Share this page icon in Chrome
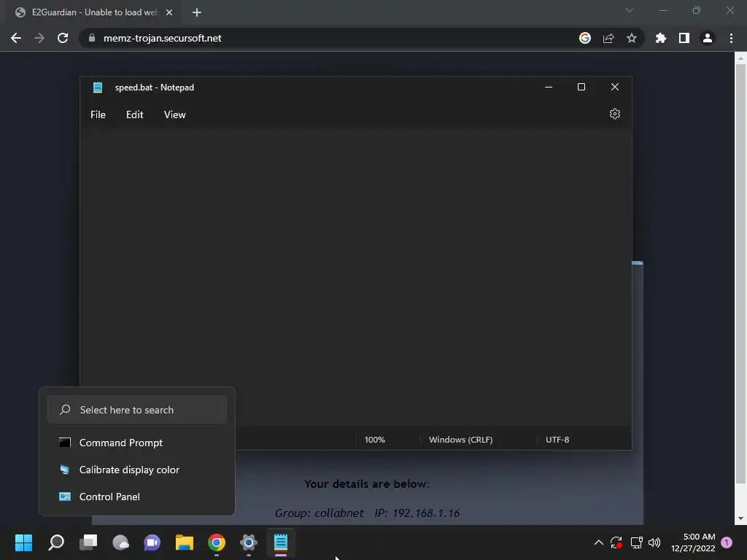 pos(608,38)
